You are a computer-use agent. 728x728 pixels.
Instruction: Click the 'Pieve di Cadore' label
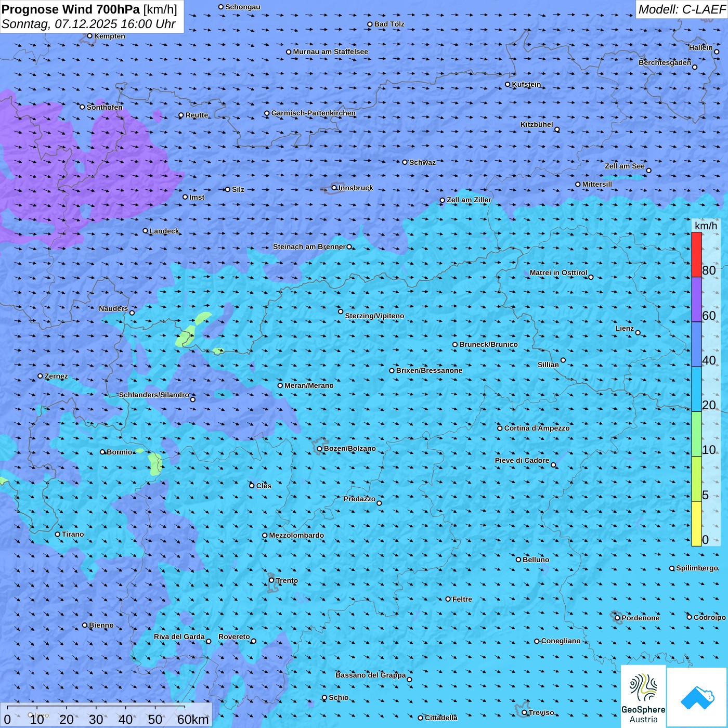click(x=522, y=460)
